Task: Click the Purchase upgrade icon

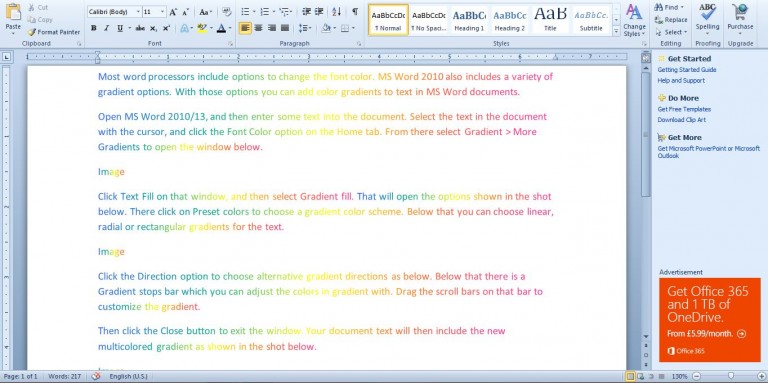Action: click(740, 18)
